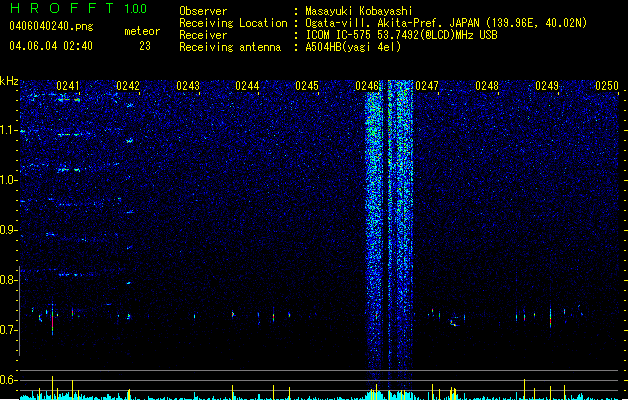This screenshot has height=400, width=629.
Task: Click the 0243 time marker
Action: (188, 85)
